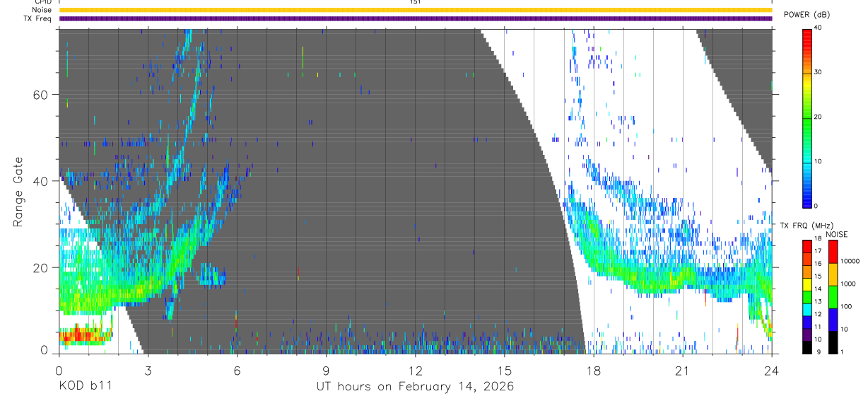Click the yellow Noise bar above plot
The height and width of the screenshot is (401, 868).
416,10
